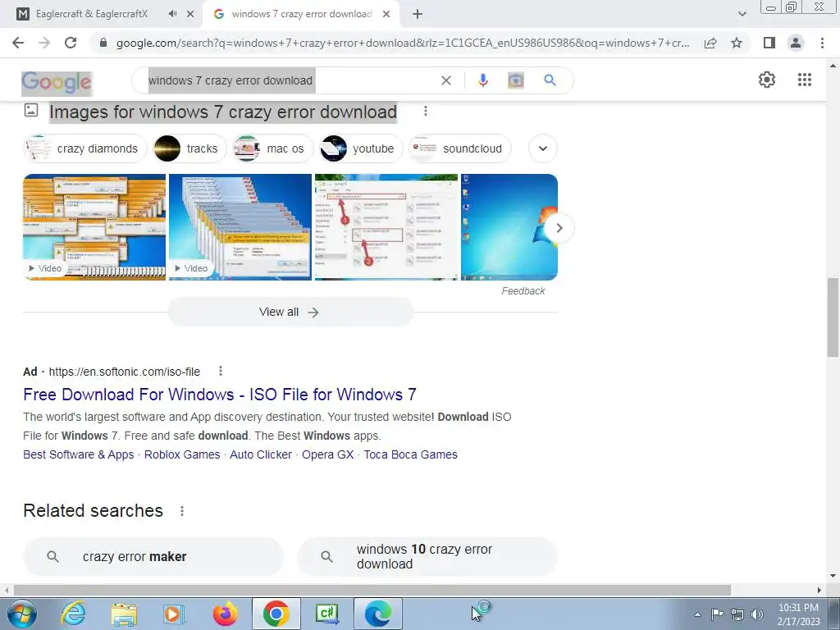This screenshot has height=630, width=840.
Task: Open Free Download For Windows ad link
Action: point(220,395)
